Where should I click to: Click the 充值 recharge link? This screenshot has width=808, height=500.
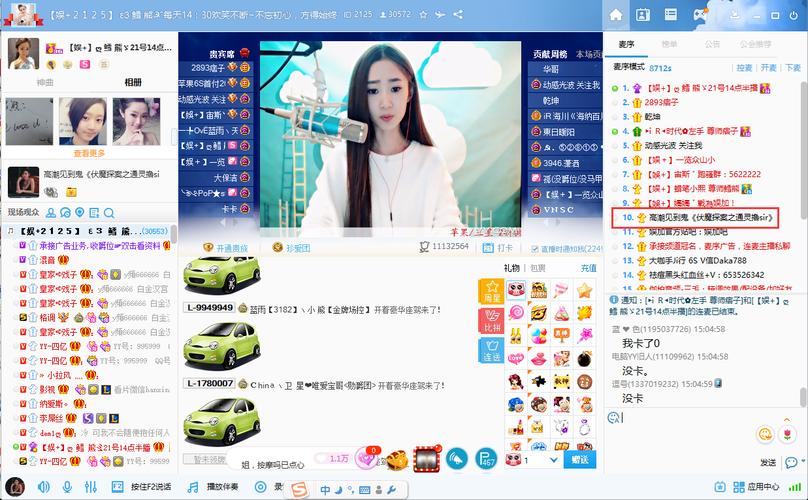(588, 268)
